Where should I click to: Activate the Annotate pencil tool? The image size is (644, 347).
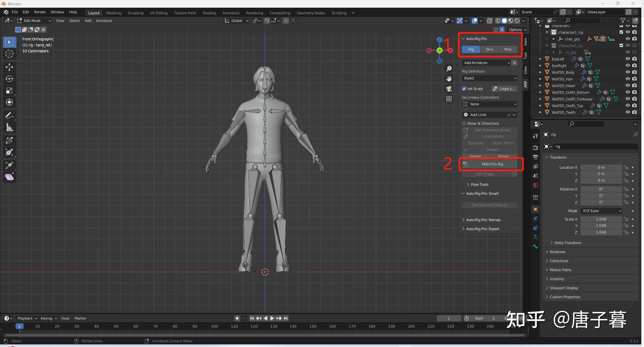(9, 116)
